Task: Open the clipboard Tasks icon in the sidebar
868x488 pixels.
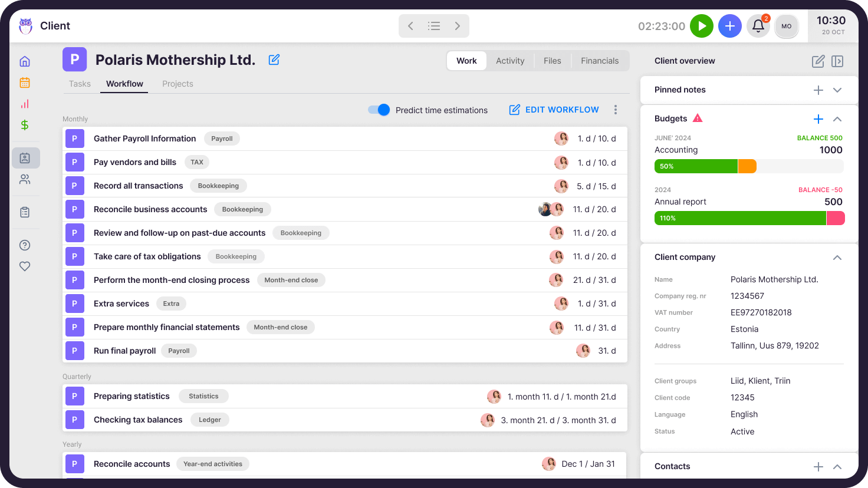Action: (25, 212)
